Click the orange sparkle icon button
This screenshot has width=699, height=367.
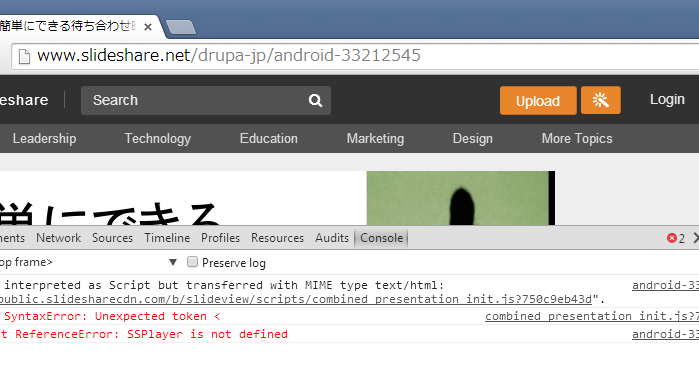click(600, 100)
